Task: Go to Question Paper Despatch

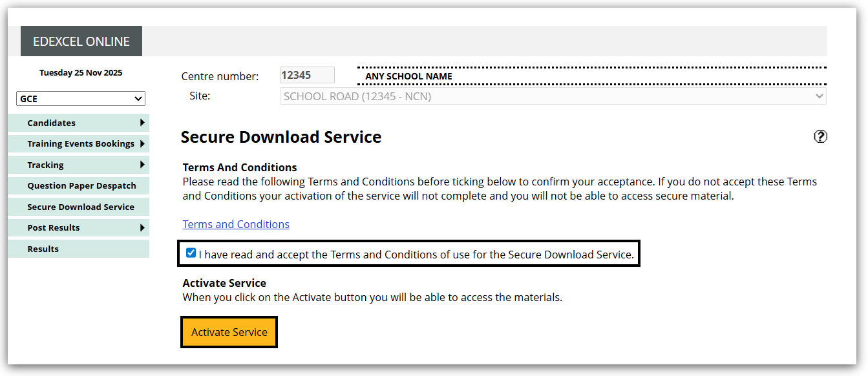Action: pos(81,185)
